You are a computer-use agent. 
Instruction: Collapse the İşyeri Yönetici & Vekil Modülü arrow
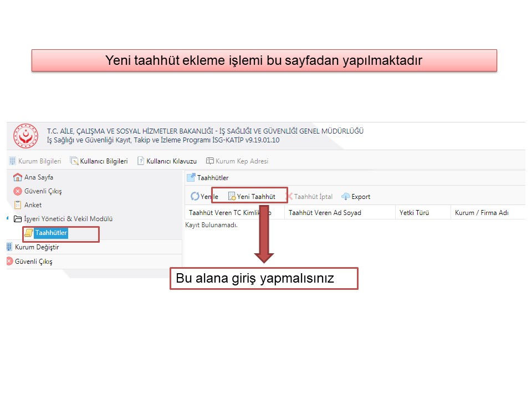click(x=8, y=219)
